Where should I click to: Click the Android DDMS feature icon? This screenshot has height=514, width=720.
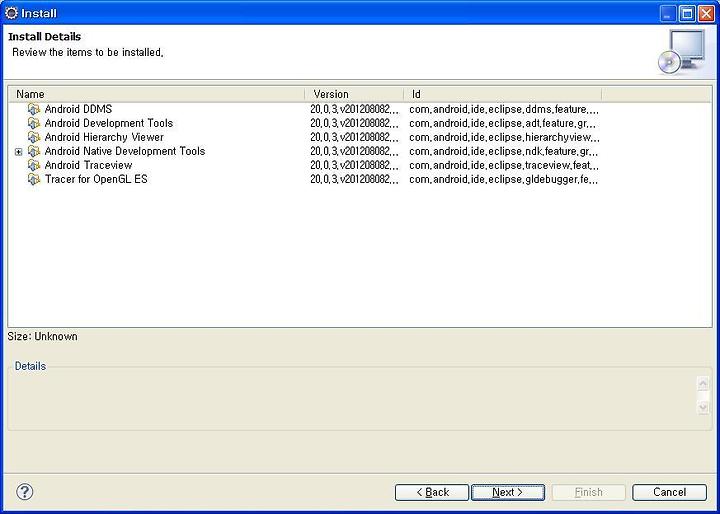[x=34, y=109]
